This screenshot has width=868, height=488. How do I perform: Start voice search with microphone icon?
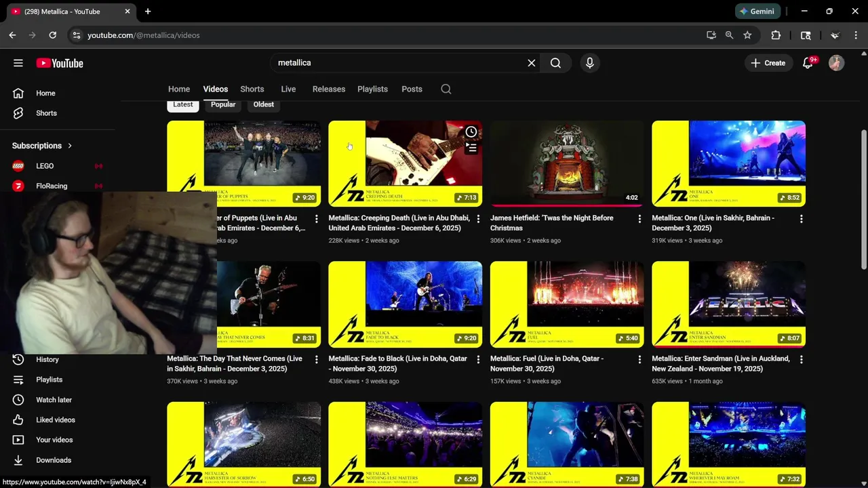coord(589,63)
